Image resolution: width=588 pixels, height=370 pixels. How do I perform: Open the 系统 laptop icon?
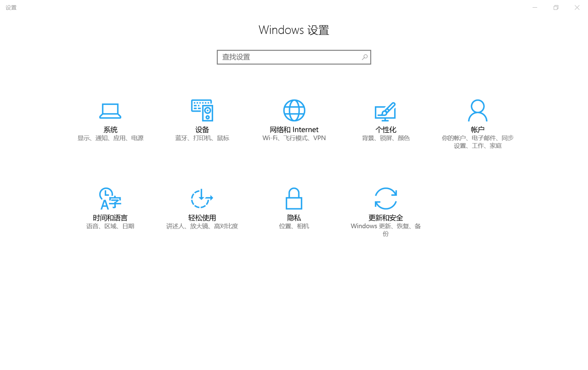[110, 111]
